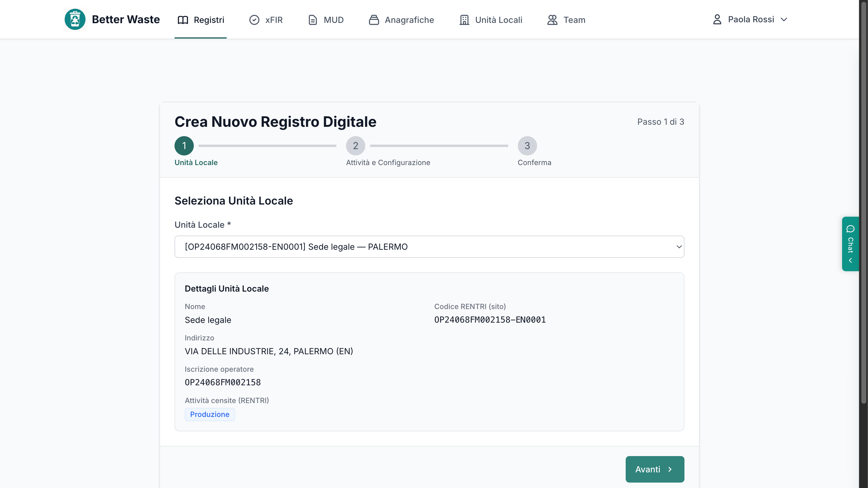Click the Team people icon

(552, 20)
